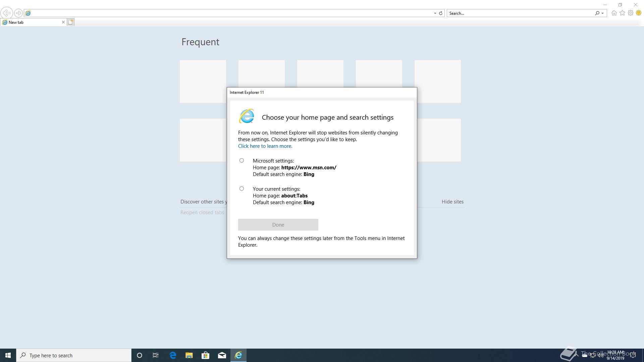Click the Hide sites link
The image size is (644, 362).
tap(452, 202)
